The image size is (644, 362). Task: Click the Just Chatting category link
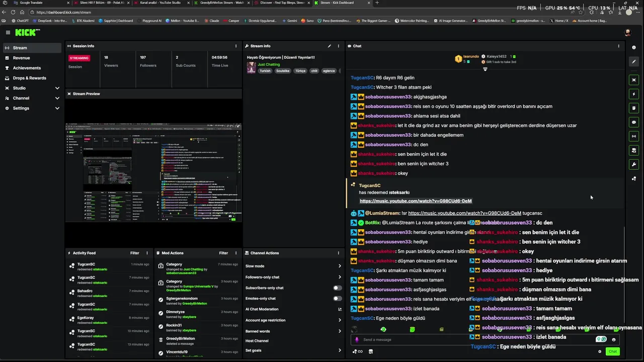tap(269, 64)
